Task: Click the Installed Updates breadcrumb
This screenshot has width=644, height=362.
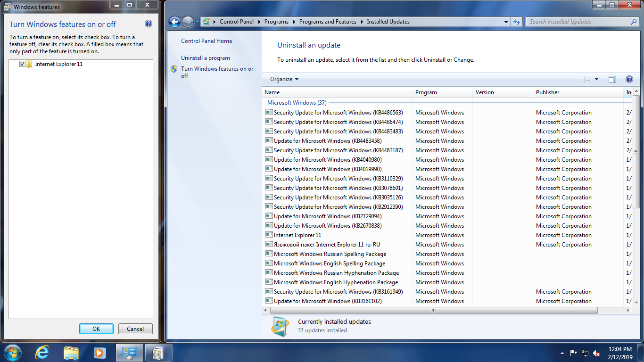Action: [x=388, y=22]
